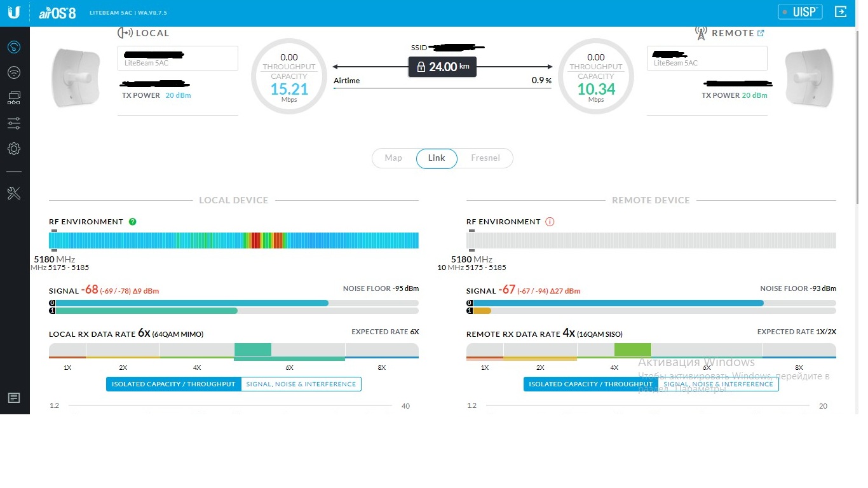The height and width of the screenshot is (488, 868).
Task: Click the REMOTE heading label
Action: [x=733, y=33]
